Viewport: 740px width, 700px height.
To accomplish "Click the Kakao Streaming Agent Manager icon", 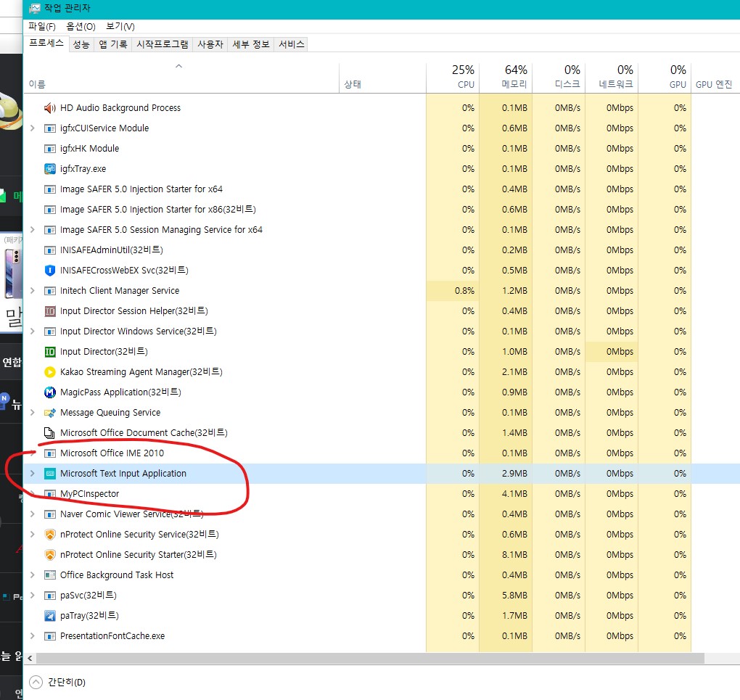I will tap(49, 372).
